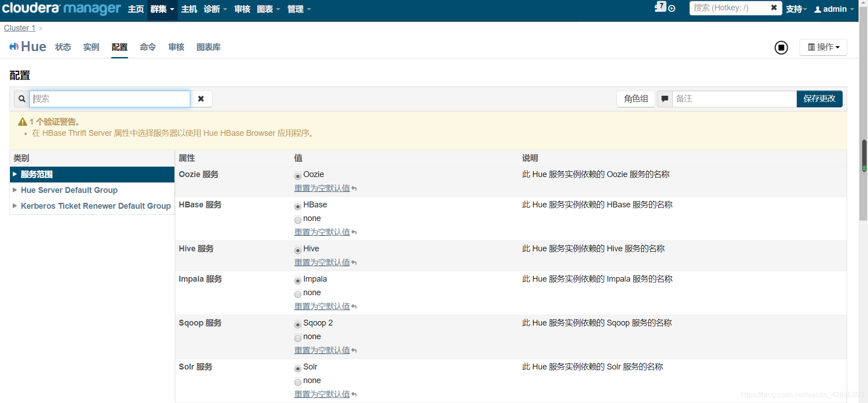Open the running commands clock icon

click(x=672, y=9)
